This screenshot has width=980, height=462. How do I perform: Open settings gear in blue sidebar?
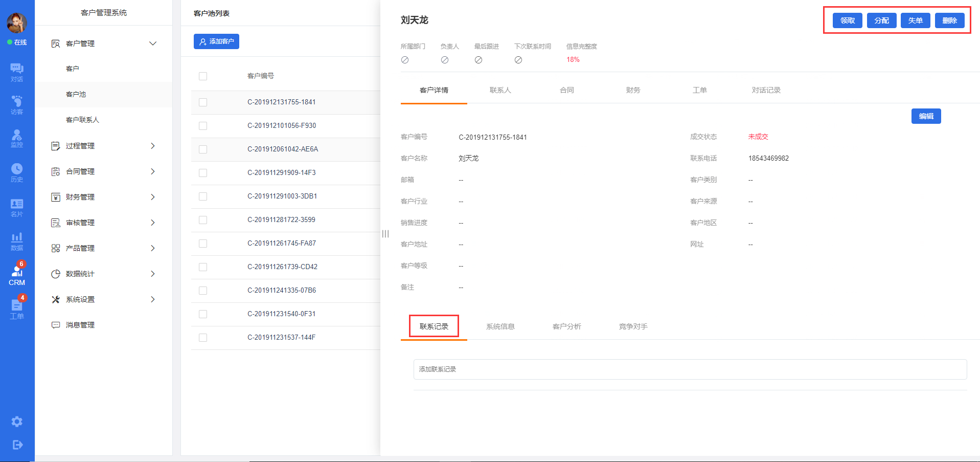17,422
